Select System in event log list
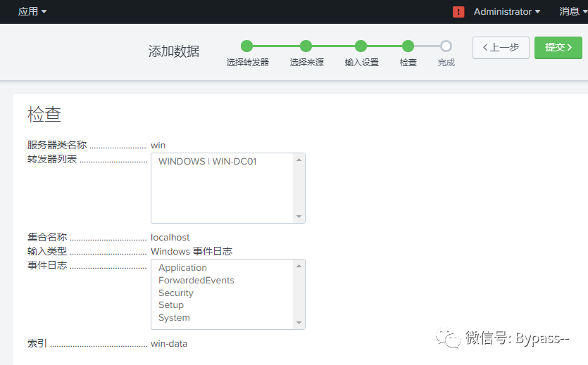This screenshot has height=365, width=588. pyautogui.click(x=174, y=317)
